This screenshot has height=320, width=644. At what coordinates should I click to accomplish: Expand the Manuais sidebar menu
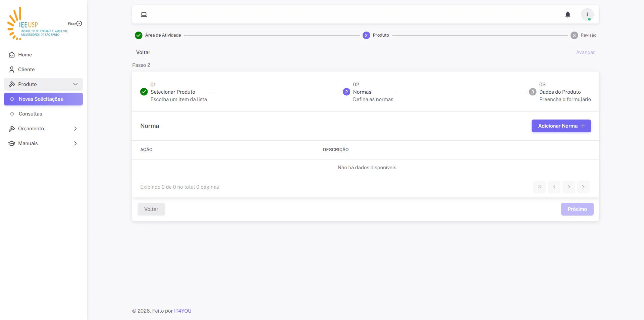point(43,143)
